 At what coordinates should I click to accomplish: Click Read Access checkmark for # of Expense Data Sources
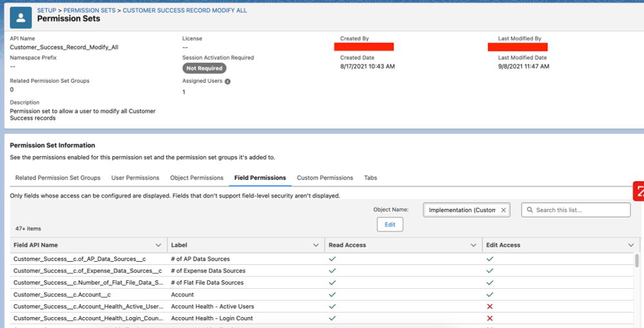pos(332,271)
